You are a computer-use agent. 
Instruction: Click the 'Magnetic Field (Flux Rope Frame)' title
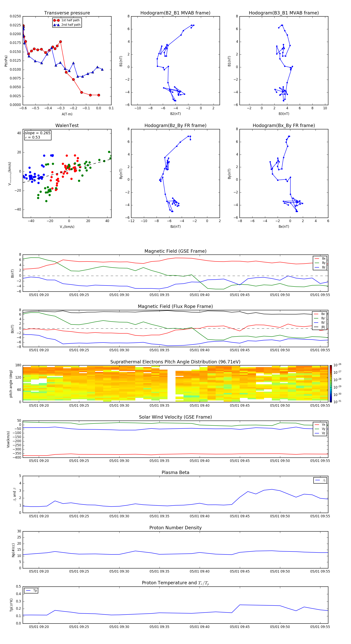click(x=175, y=307)
